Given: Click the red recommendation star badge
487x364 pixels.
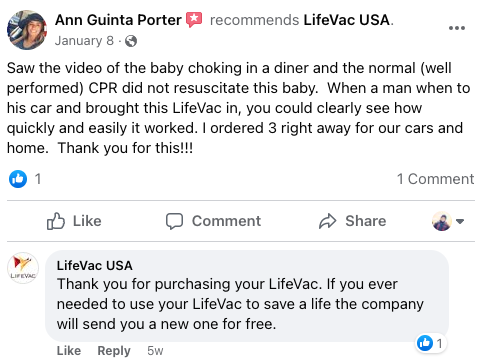Looking at the screenshot, I should 194,20.
